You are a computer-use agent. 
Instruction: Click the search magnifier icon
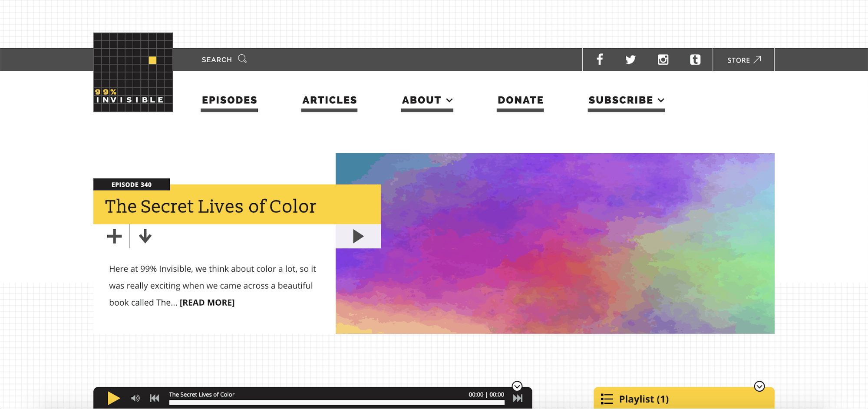242,59
